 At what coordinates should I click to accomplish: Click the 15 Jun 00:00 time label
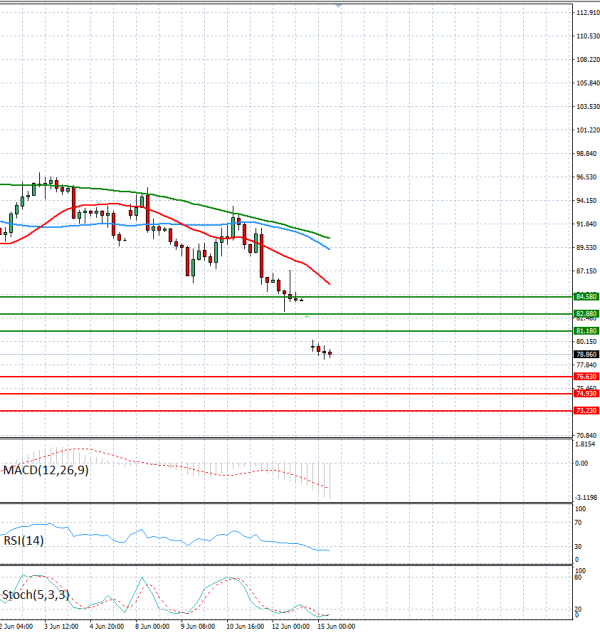[x=336, y=627]
